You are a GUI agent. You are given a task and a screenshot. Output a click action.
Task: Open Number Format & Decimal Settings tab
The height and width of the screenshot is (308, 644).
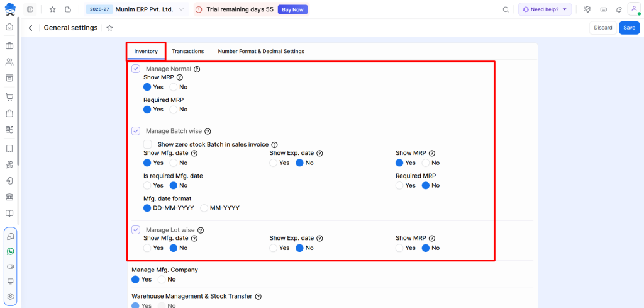tap(261, 52)
